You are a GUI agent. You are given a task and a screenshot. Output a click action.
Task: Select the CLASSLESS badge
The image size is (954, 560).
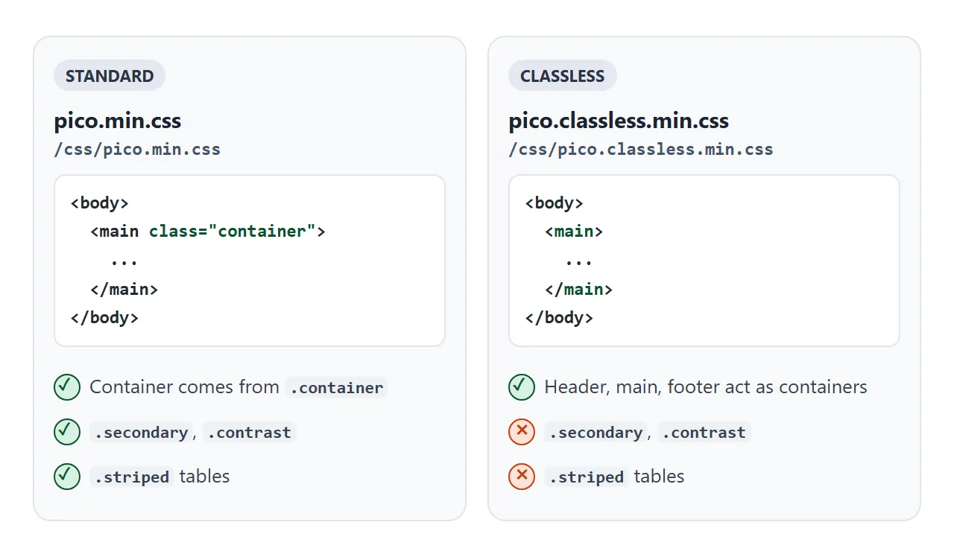click(563, 76)
